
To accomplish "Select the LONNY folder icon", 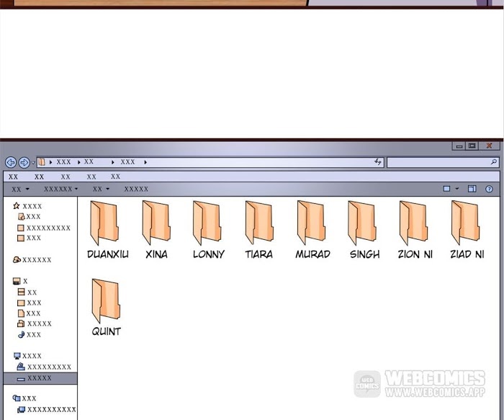I will (207, 223).
